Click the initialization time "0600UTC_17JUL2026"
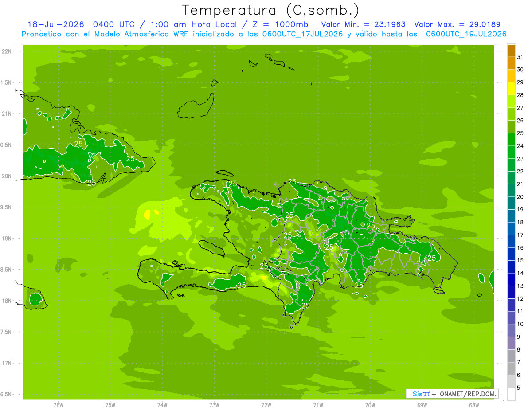The image size is (532, 411). point(302,34)
